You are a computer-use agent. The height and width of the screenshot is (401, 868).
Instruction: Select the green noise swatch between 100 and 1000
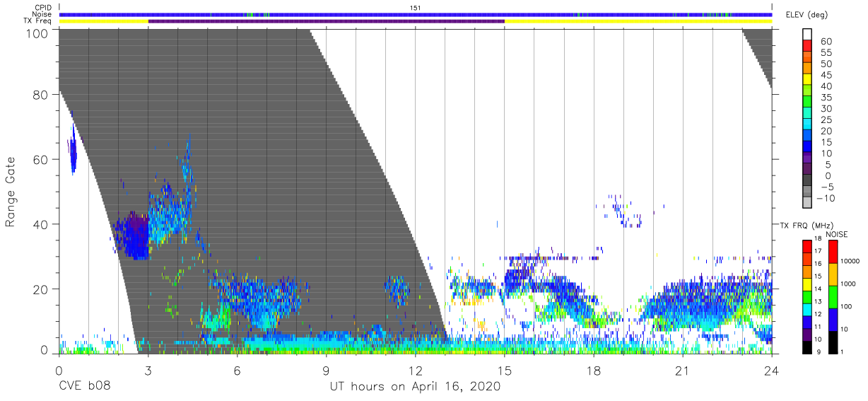click(833, 296)
